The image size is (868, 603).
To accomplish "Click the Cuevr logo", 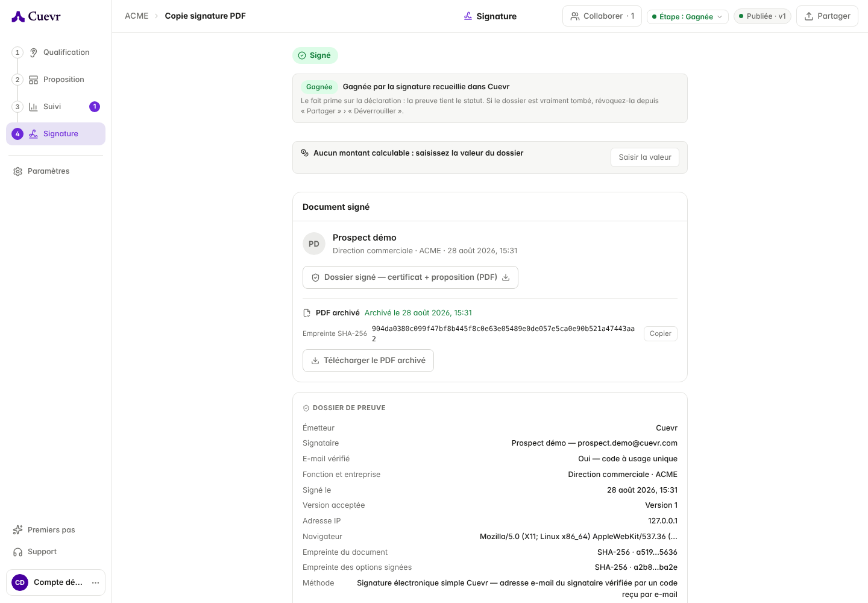I will (36, 16).
